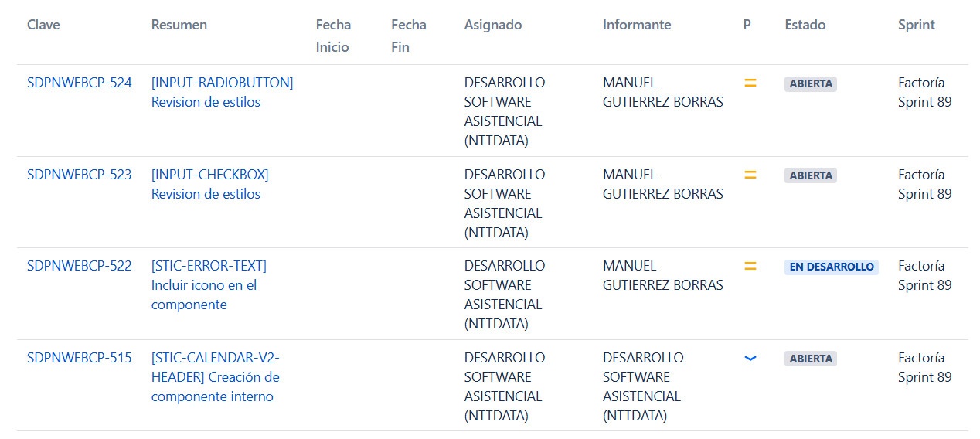This screenshot has height=439, width=980.
Task: Open issue key SDPNWEBCP-522
Action: click(80, 266)
